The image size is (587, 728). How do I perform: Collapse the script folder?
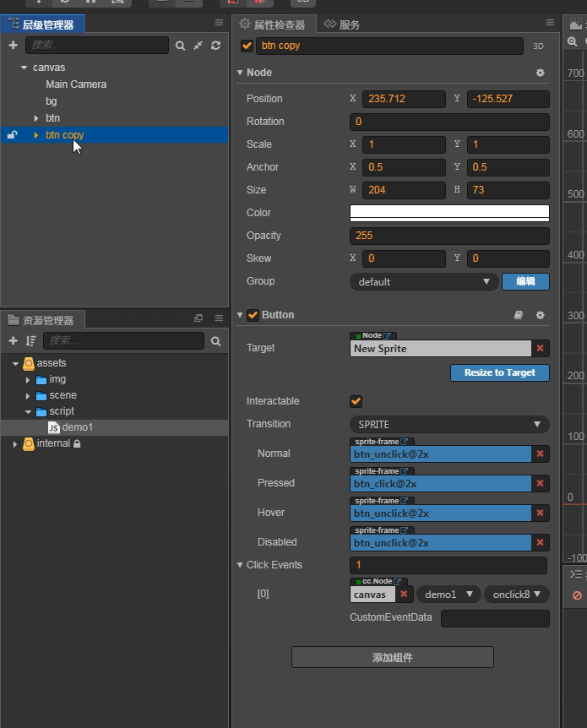click(28, 412)
